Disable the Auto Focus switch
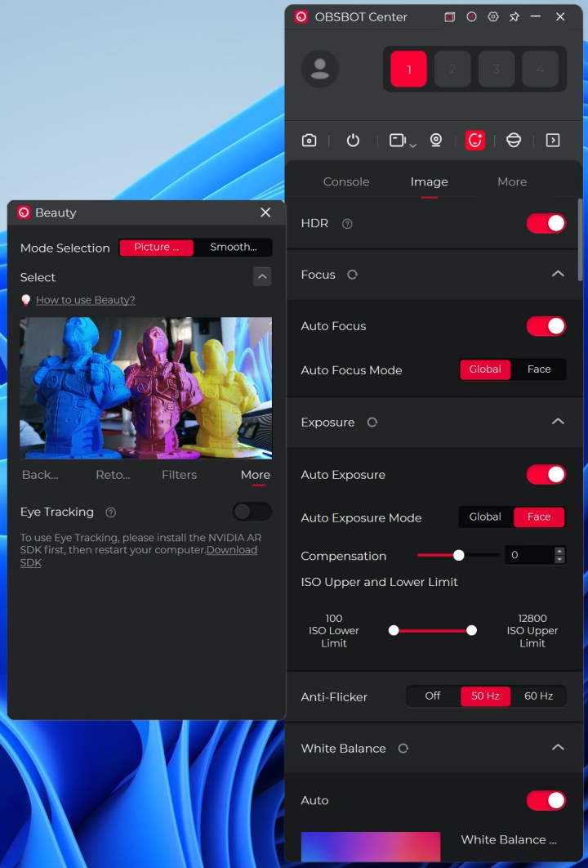 546,326
